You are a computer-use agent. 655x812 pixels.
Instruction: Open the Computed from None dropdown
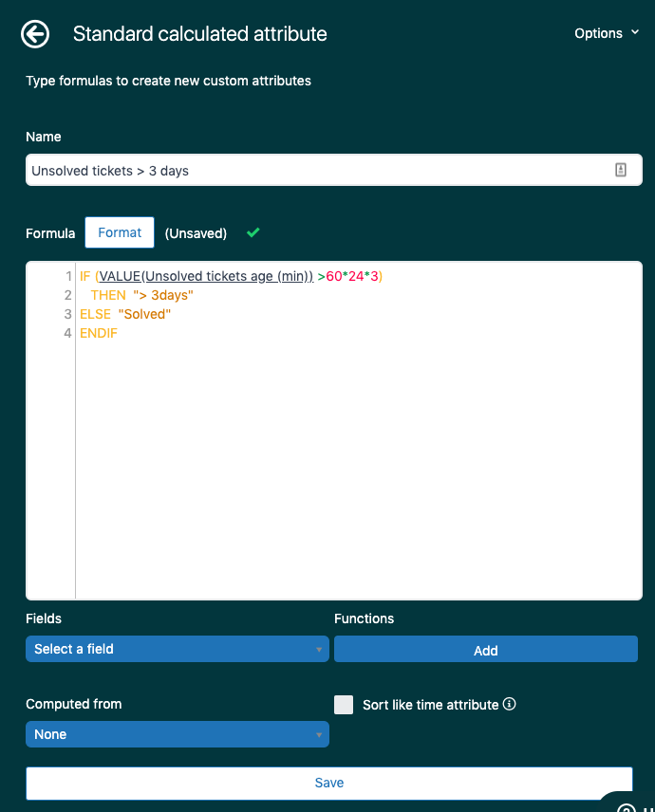coord(178,734)
